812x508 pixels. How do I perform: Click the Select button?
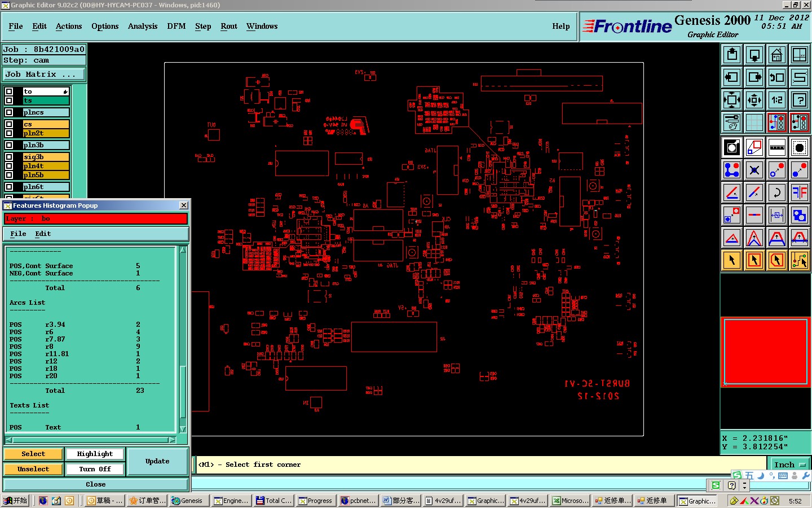[x=33, y=454]
